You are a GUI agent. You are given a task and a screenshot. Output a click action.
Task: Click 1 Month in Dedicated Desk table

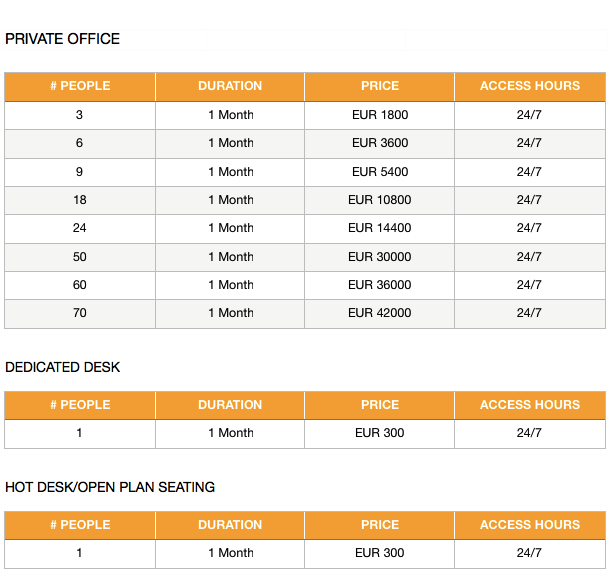pos(231,433)
